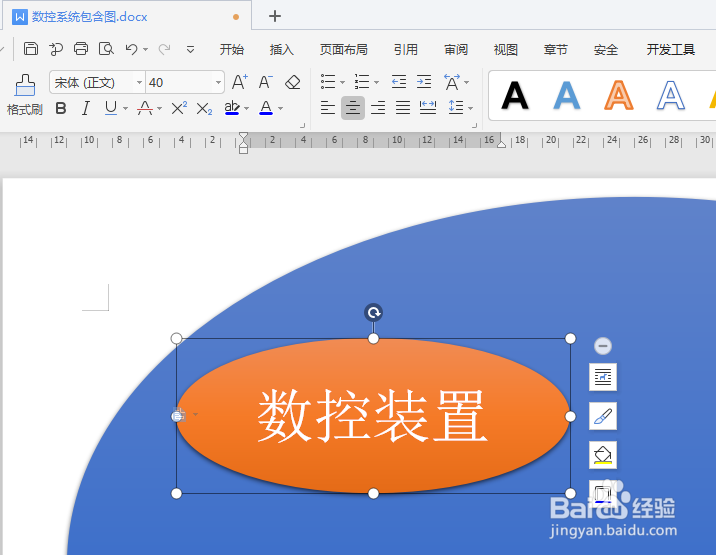Click the shape fill bucket icon
Screen dimensions: 716x555
click(x=603, y=455)
